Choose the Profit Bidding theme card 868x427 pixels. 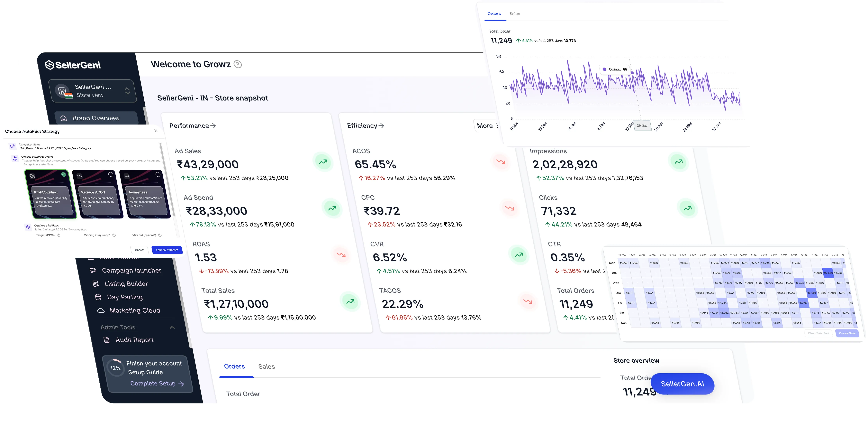pos(50,194)
